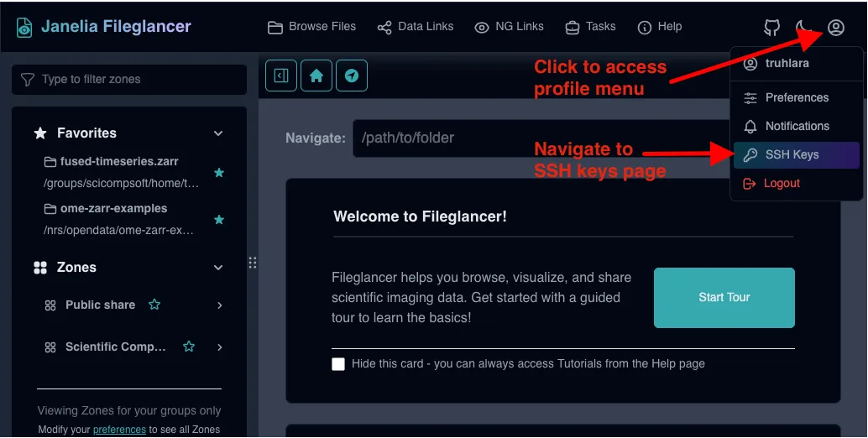Click the Help info circle icon
Viewport: 868px width, 438px height.
click(x=645, y=27)
